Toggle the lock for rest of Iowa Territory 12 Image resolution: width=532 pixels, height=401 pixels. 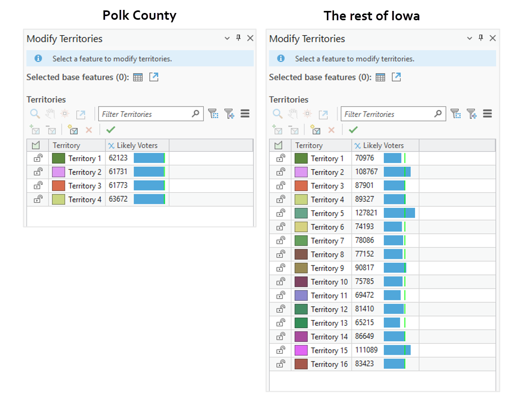(x=281, y=309)
